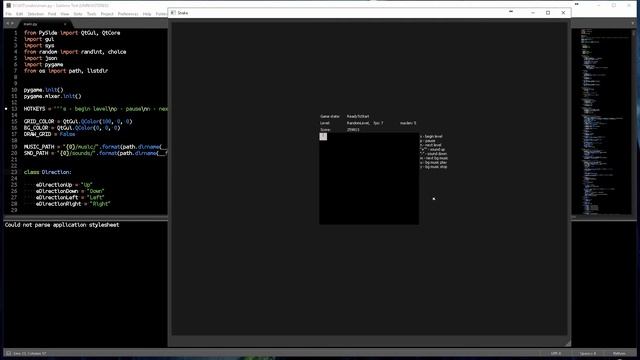This screenshot has width=640, height=360.
Task: Click the Snake window title bar icon
Action: point(173,13)
